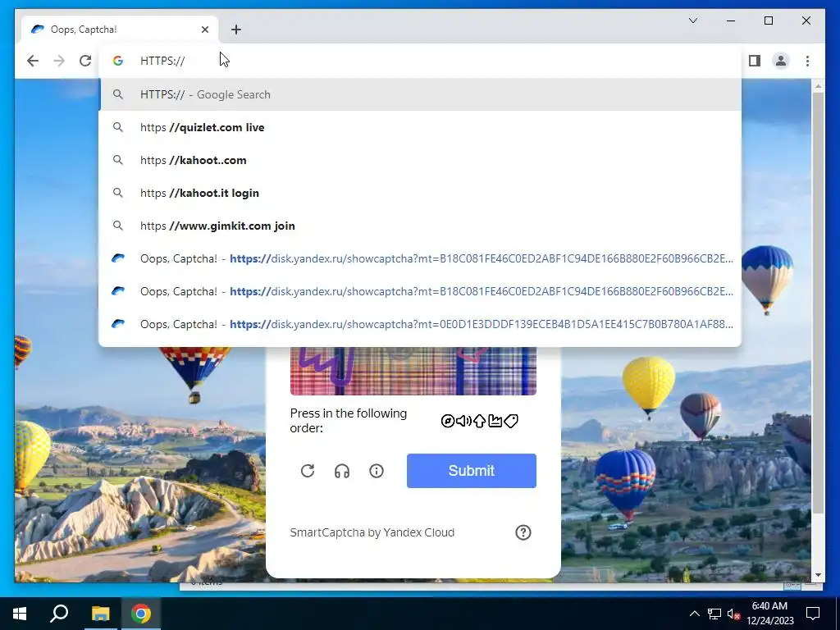The width and height of the screenshot is (840, 630).
Task: Submit the captcha answer
Action: coord(472,471)
